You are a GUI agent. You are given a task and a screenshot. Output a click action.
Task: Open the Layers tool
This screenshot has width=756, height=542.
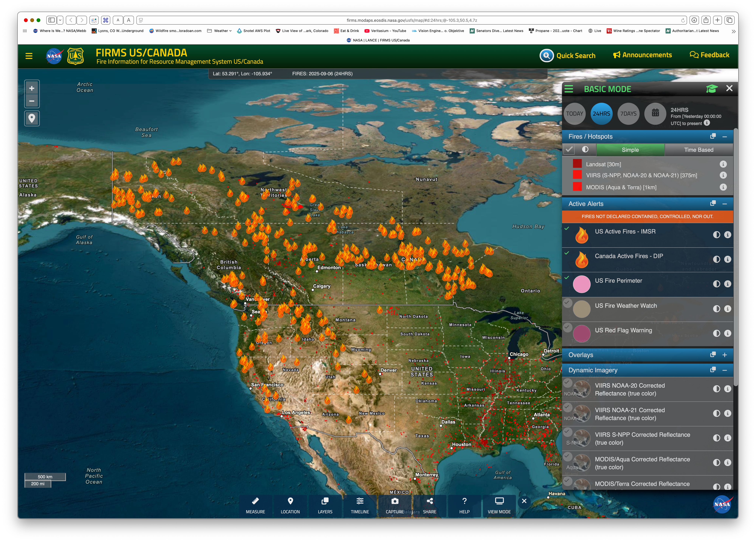click(x=325, y=505)
